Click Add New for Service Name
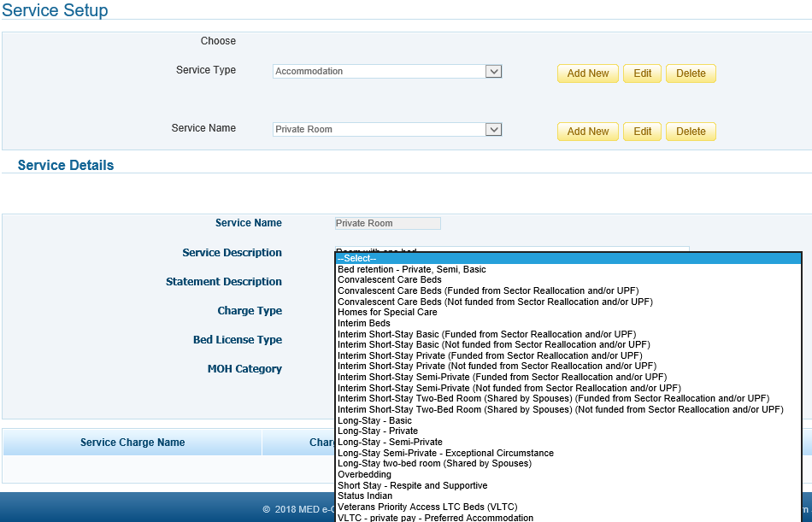 point(587,132)
